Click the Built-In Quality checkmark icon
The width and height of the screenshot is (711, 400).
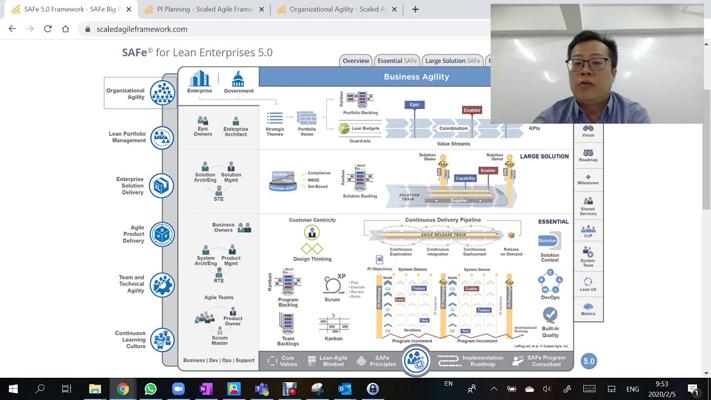pos(549,315)
